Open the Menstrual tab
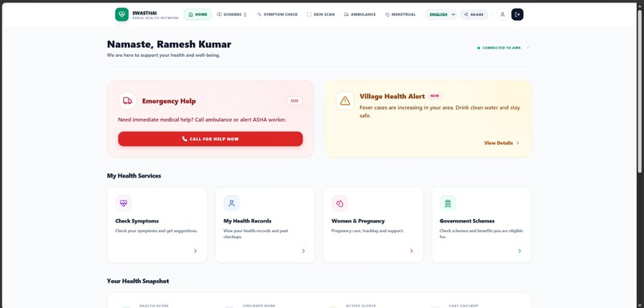The image size is (644, 308). 400,14
